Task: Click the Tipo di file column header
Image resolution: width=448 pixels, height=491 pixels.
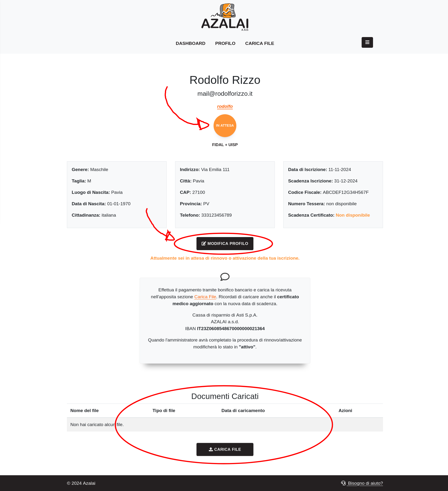Action: point(164,411)
